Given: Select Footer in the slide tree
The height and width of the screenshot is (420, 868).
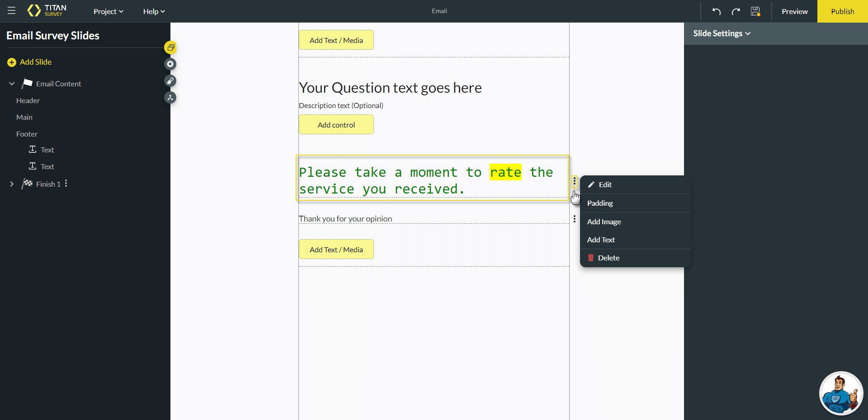Looking at the screenshot, I should (27, 134).
